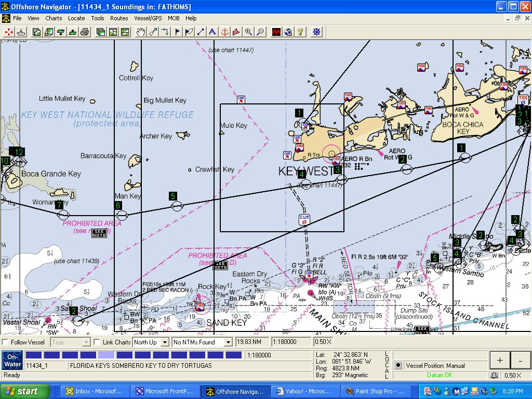Click the chart up-arrow toolbar icon

[x=73, y=32]
